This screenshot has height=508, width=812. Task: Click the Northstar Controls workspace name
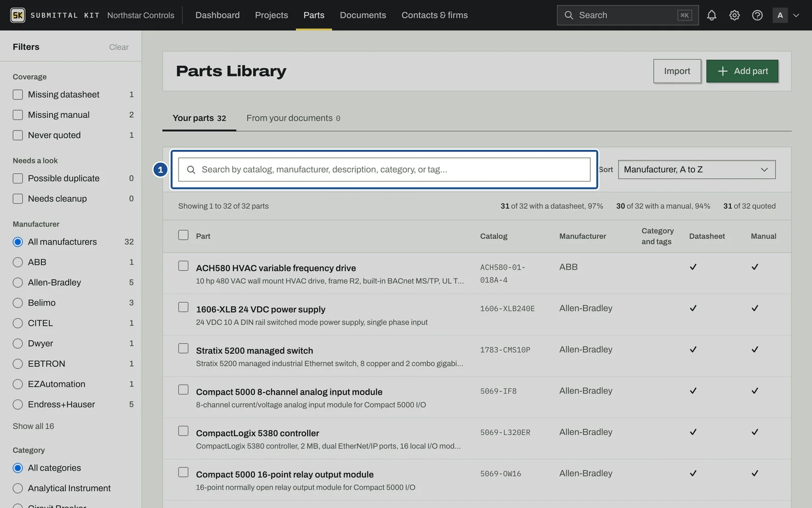tap(141, 15)
